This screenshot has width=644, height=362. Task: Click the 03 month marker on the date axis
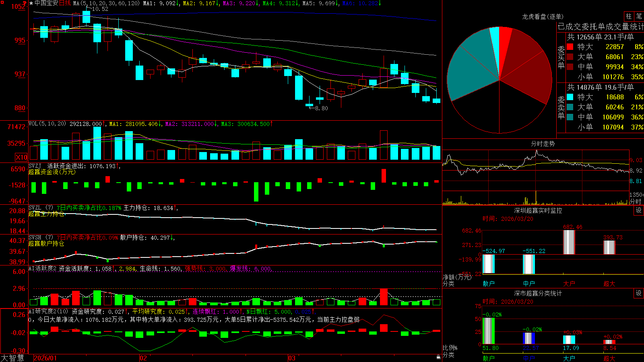[292, 358]
